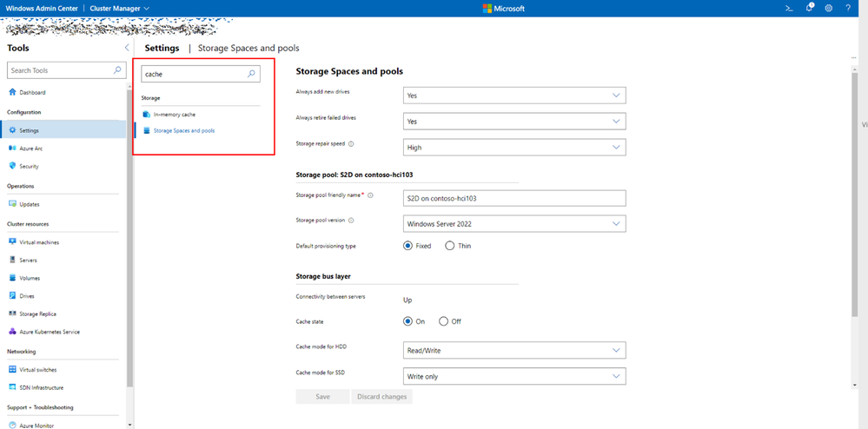Expand the Cluster Manager dropdown

point(119,9)
